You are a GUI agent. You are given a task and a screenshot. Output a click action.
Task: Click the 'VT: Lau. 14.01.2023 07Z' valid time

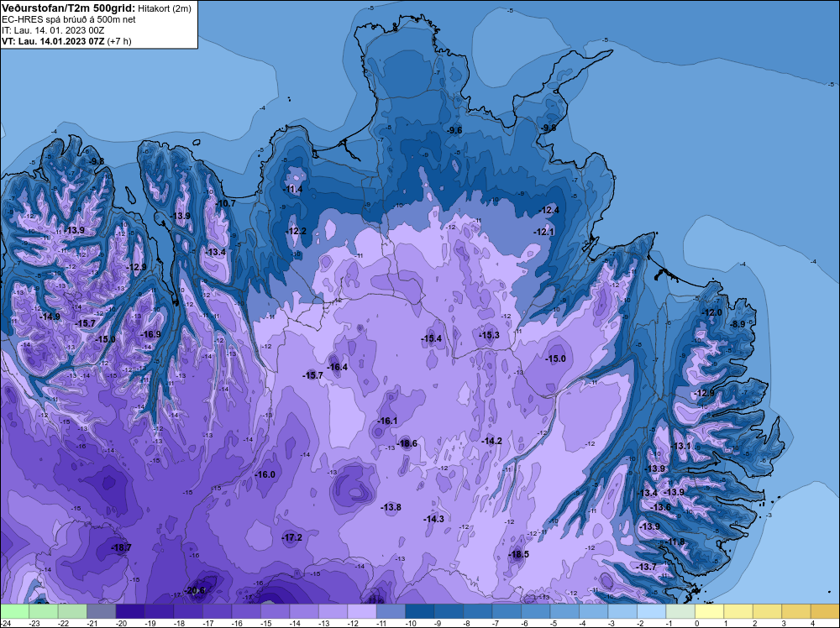(53, 40)
